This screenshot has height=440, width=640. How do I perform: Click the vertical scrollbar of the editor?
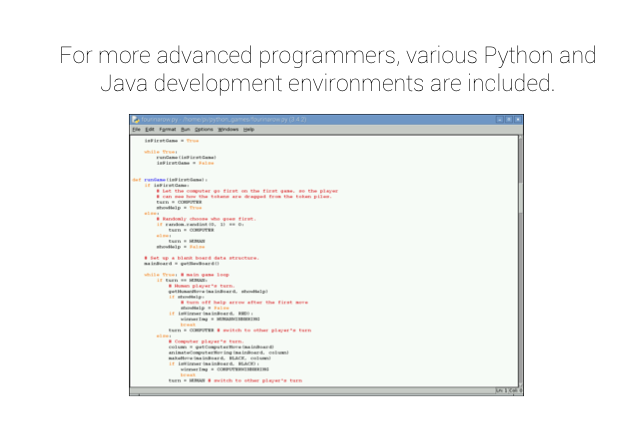519,260
